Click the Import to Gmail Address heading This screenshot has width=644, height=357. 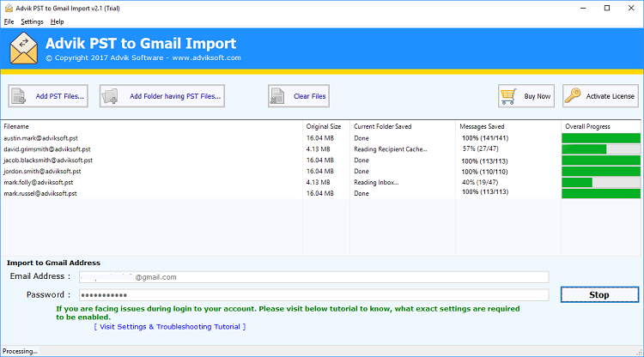(53, 263)
